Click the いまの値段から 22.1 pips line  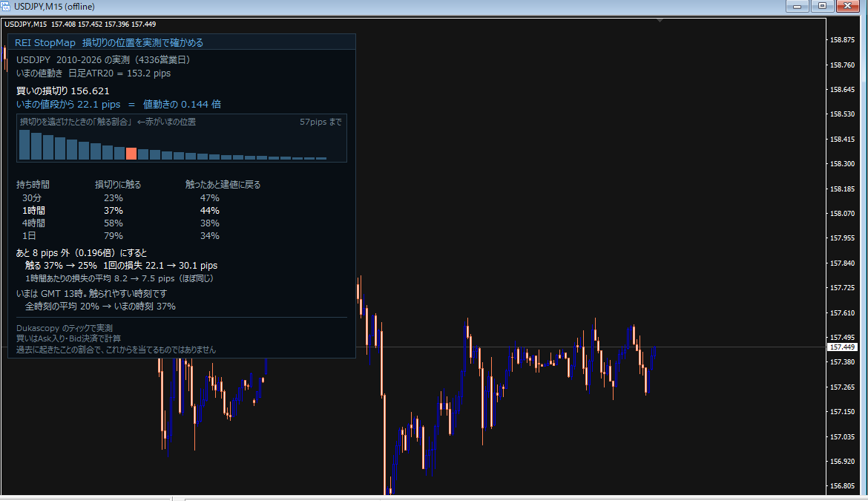(x=119, y=104)
